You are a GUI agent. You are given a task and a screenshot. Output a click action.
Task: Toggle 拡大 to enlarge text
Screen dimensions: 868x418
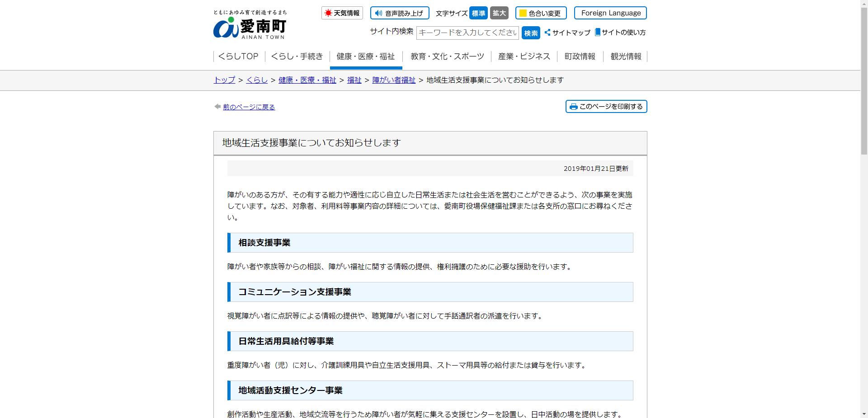point(499,13)
